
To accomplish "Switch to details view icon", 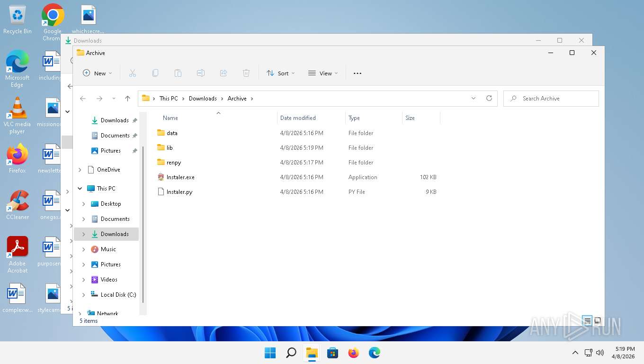I will pos(588,320).
